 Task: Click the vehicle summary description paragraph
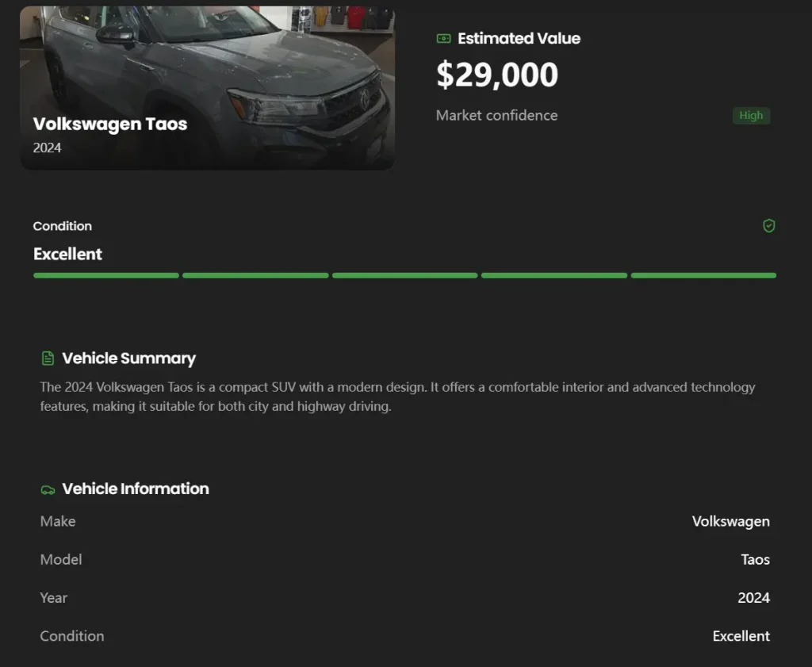(396, 397)
